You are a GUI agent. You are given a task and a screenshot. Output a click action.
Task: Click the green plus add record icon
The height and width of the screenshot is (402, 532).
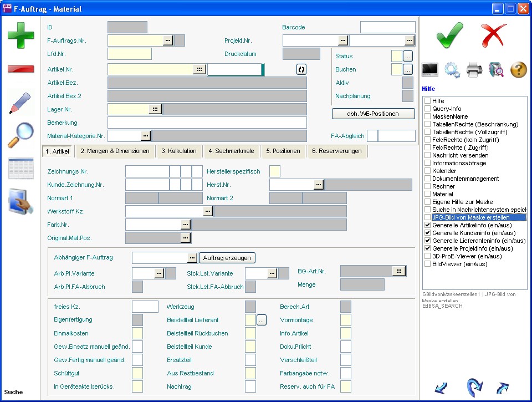pyautogui.click(x=21, y=35)
